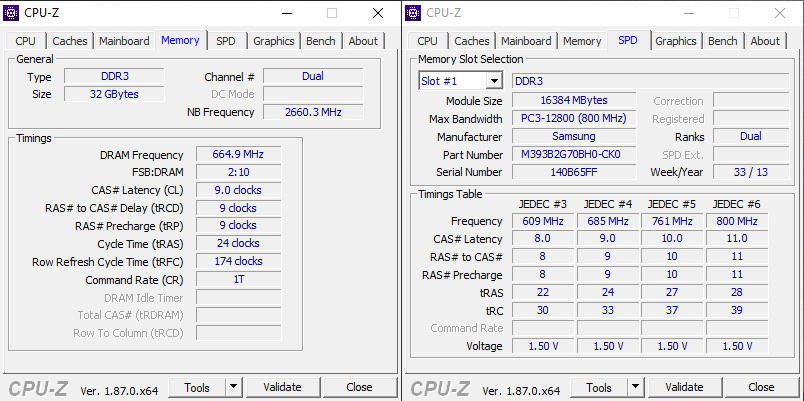Open About tab in the left window
This screenshot has height=401, width=804.
pyautogui.click(x=363, y=41)
